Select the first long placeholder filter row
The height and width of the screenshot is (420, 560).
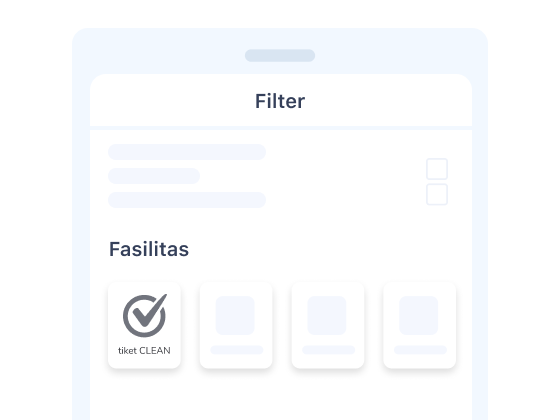(187, 152)
